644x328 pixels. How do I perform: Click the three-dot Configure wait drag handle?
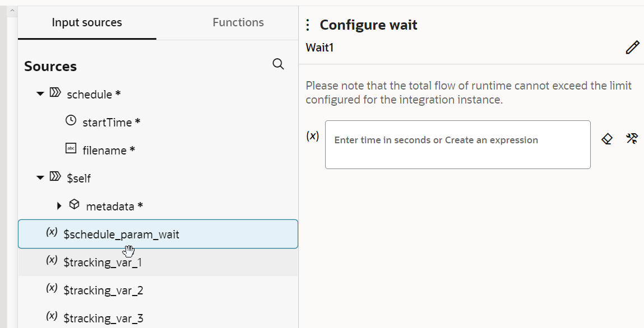pyautogui.click(x=307, y=25)
